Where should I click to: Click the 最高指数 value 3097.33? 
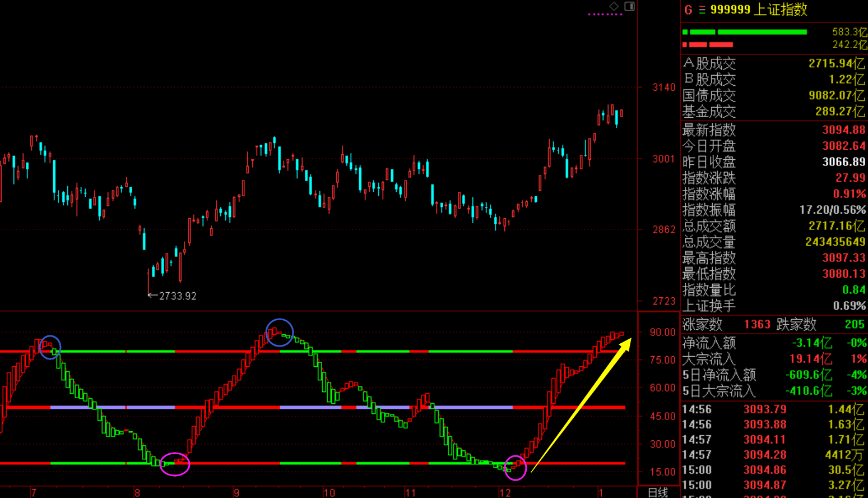[844, 258]
